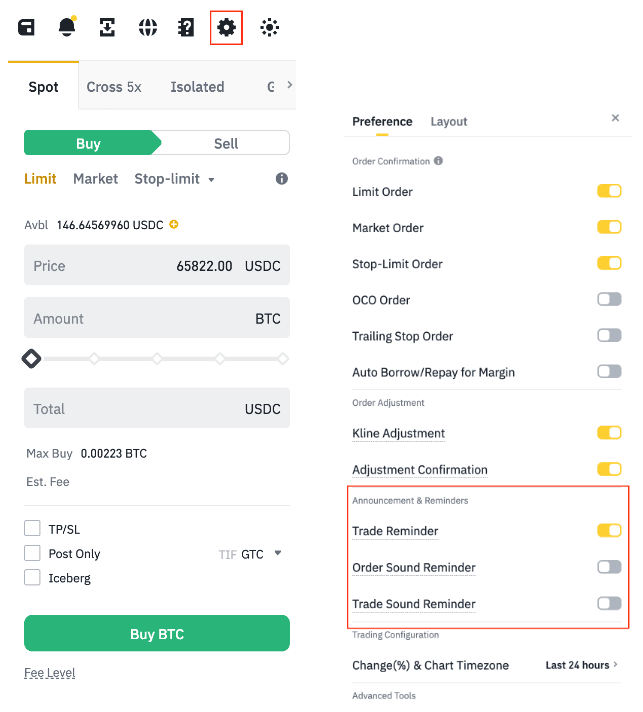The width and height of the screenshot is (643, 712).
Task: Open the settings gear icon
Action: pos(227,28)
